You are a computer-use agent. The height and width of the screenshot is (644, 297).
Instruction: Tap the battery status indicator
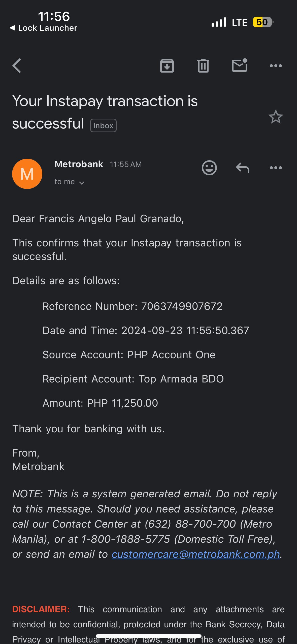pos(263,22)
